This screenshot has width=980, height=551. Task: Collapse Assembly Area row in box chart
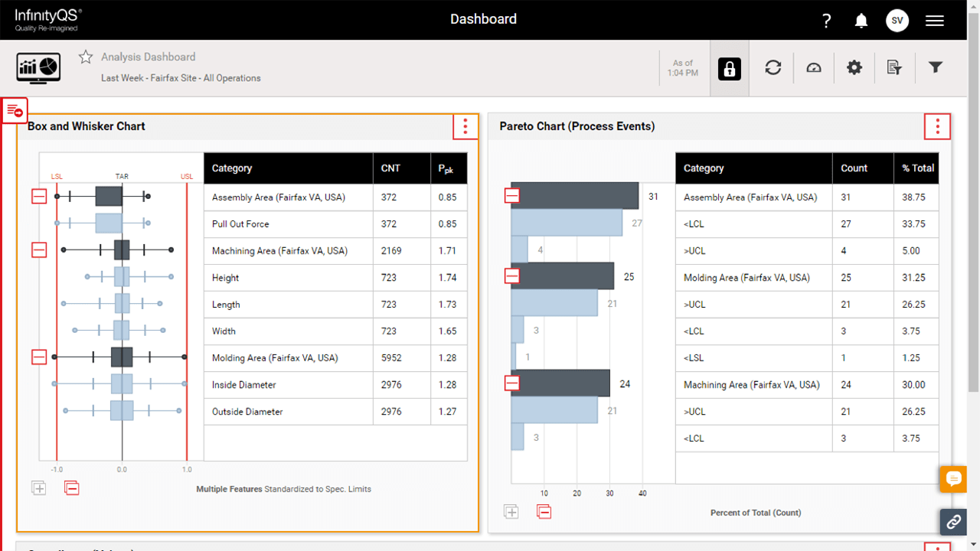pos(39,197)
